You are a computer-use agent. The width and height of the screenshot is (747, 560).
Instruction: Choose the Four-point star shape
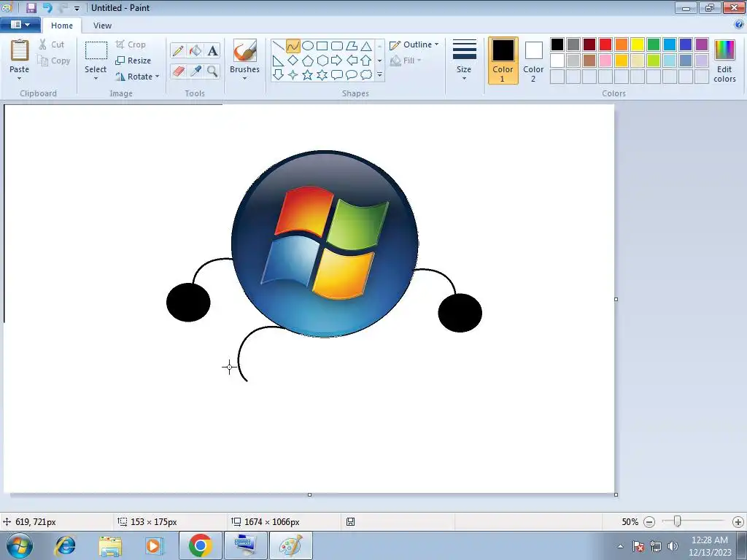[x=293, y=75]
